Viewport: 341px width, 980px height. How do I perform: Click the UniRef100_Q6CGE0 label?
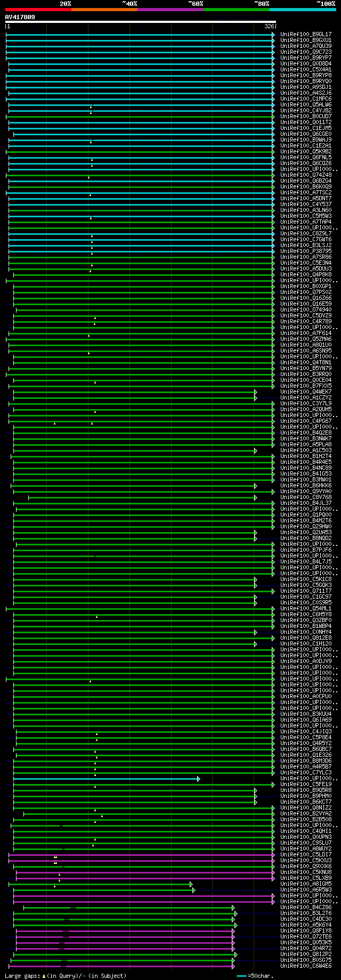pos(306,134)
